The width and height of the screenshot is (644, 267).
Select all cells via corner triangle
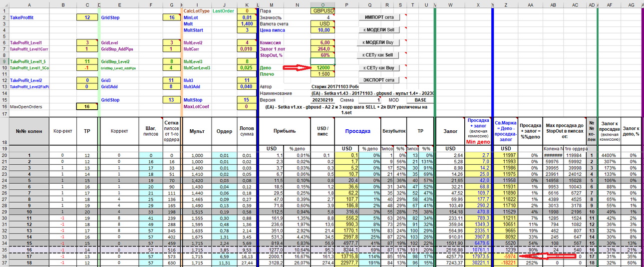(4, 4)
